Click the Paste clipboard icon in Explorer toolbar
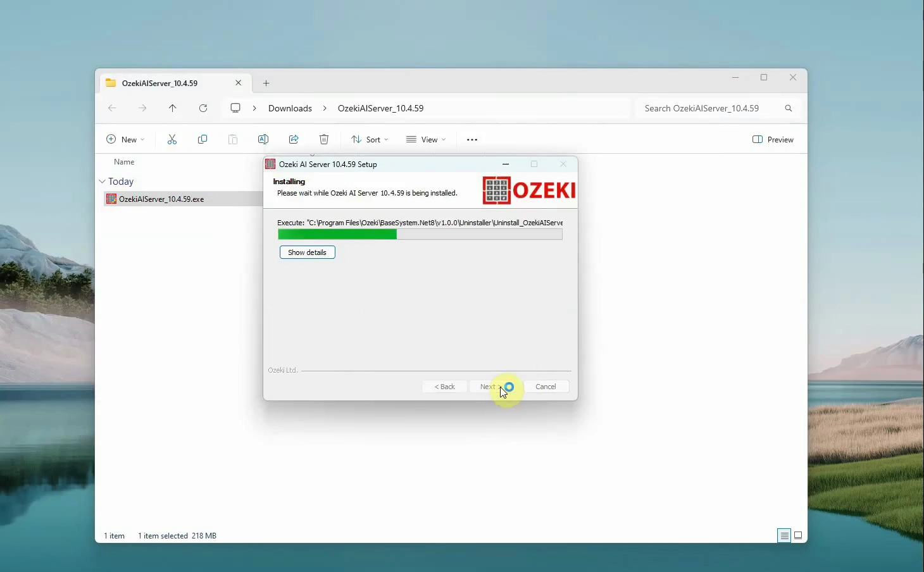Image resolution: width=924 pixels, height=572 pixels. [233, 139]
